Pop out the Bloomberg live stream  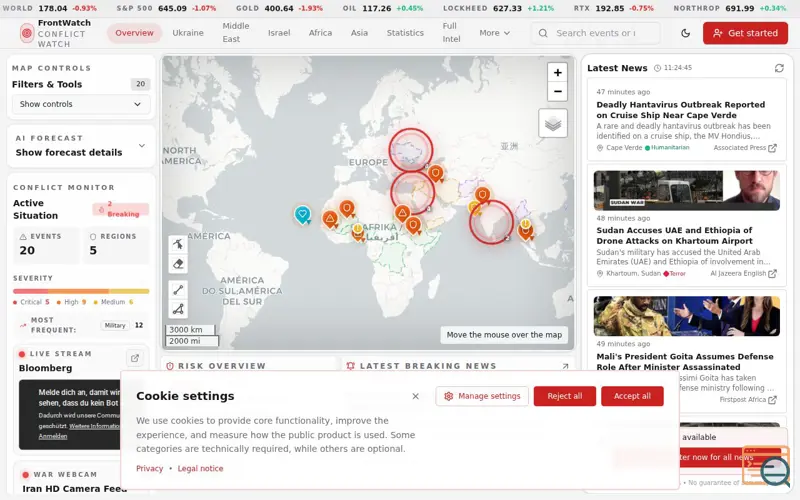point(135,358)
